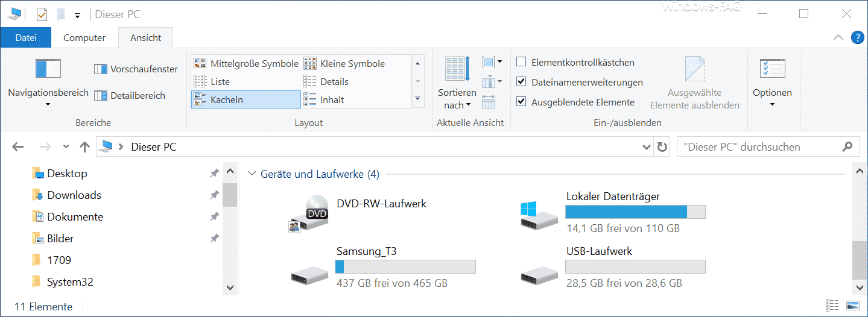
Task: Open the Navigationsbereich pane icon
Action: [48, 69]
